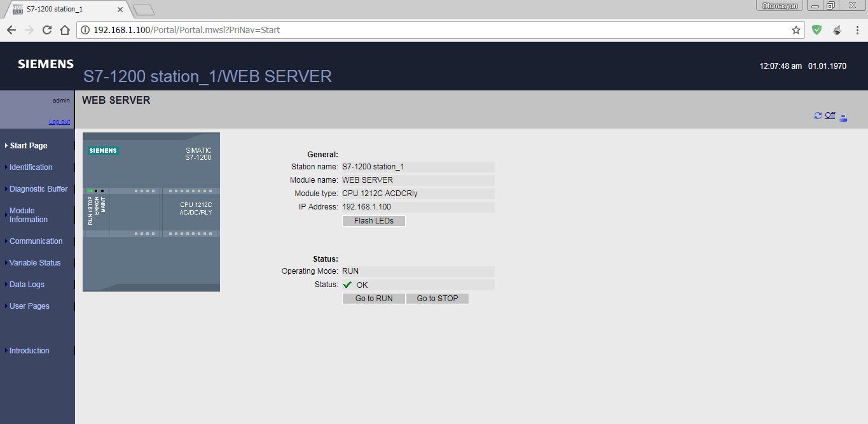Open green shield extension icon
Viewport: 868px width, 424px height.
817,30
